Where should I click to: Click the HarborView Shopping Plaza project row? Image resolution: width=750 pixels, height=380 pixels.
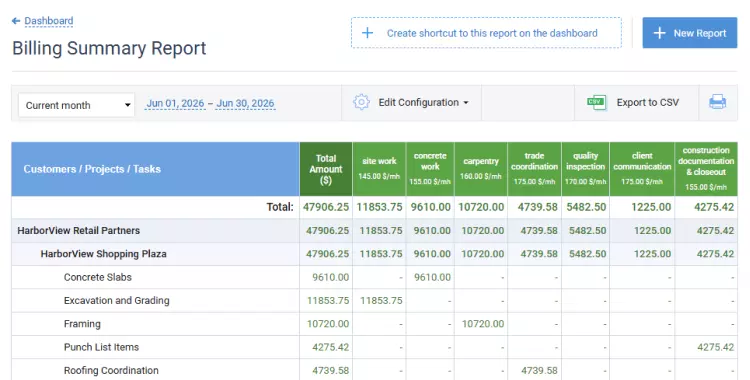pos(375,254)
